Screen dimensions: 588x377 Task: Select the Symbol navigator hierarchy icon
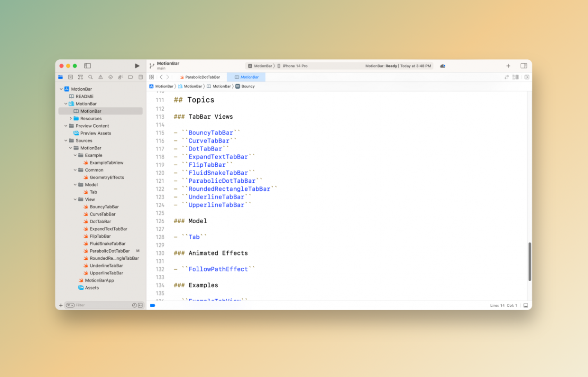pyautogui.click(x=81, y=77)
